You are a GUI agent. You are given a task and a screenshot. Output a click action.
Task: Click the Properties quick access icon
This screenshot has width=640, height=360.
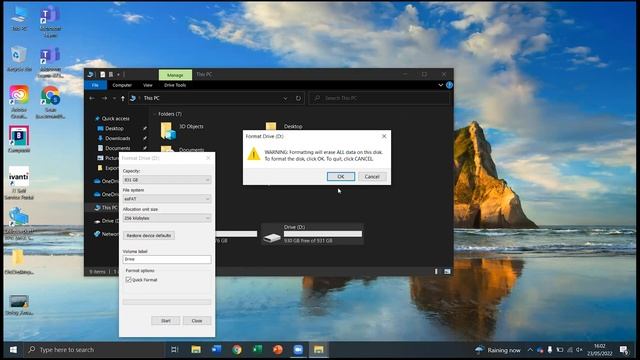[102, 75]
